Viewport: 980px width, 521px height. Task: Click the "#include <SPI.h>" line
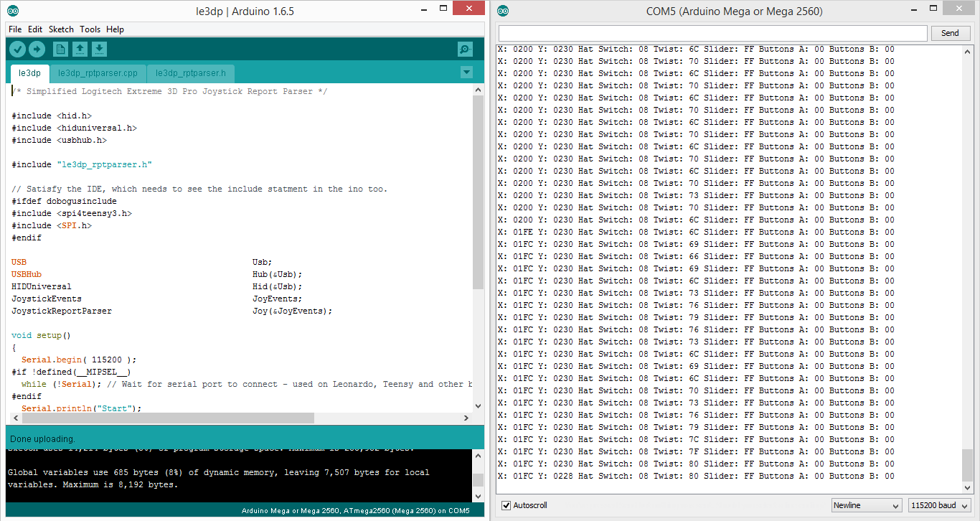tap(52, 225)
